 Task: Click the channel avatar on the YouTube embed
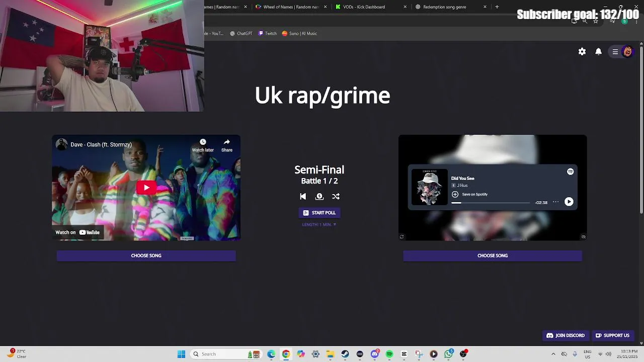coord(61,144)
